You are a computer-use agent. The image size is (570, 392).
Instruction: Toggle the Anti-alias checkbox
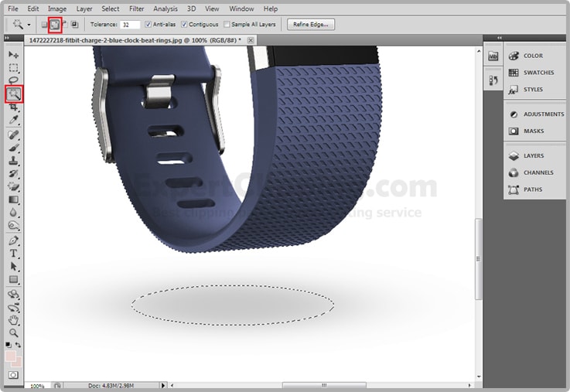(x=148, y=25)
